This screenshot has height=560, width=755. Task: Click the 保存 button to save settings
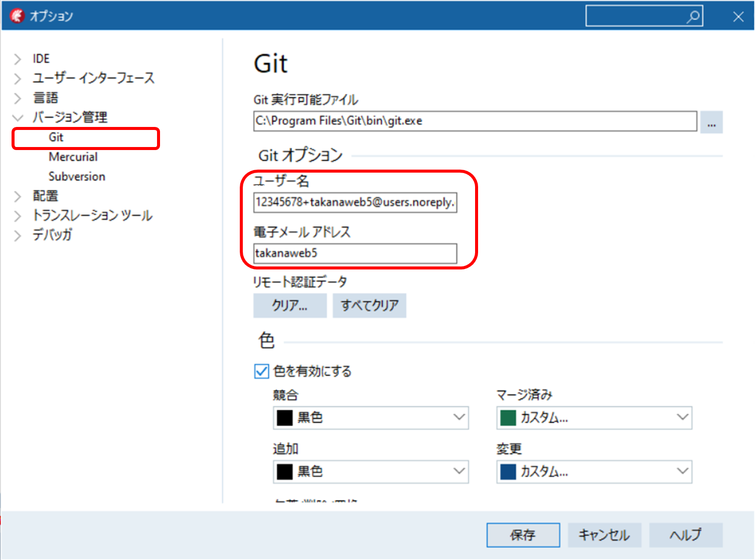523,534
